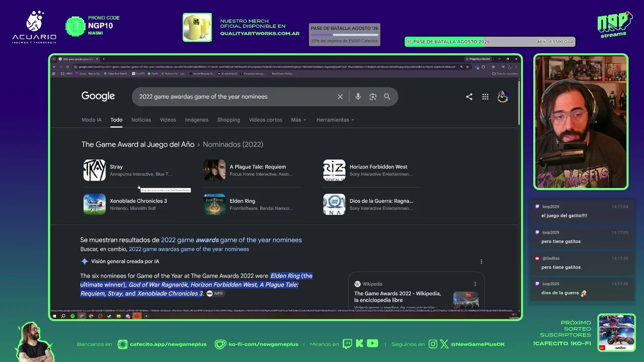Open the NPR source chip
Viewport: 644px width, 362px height.
click(x=215, y=294)
